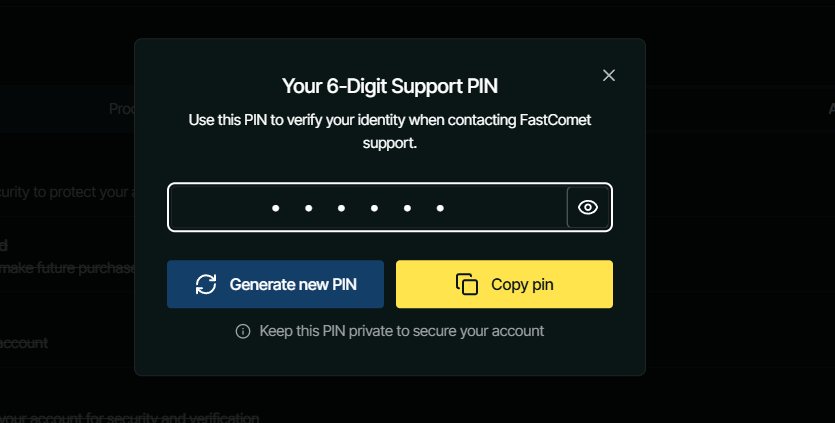Click the dimmed "account" text on left
The height and width of the screenshot is (423, 835).
pyautogui.click(x=24, y=343)
